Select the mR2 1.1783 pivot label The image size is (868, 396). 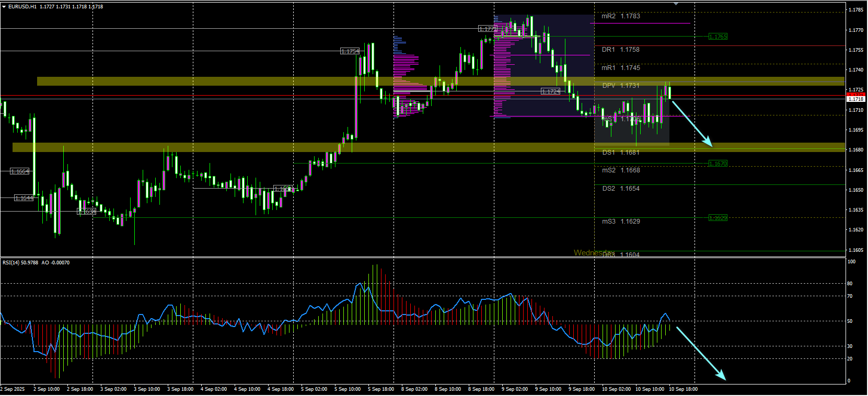pyautogui.click(x=621, y=16)
